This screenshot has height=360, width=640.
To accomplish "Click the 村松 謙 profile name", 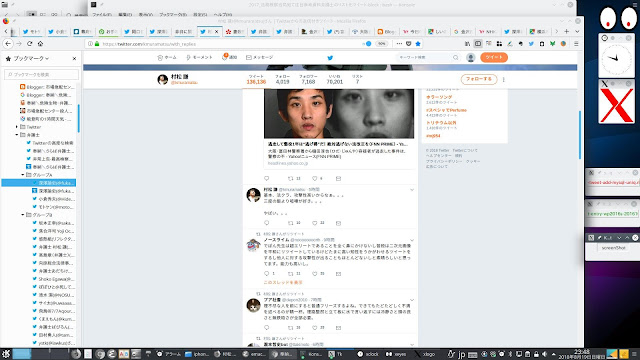I will [179, 76].
